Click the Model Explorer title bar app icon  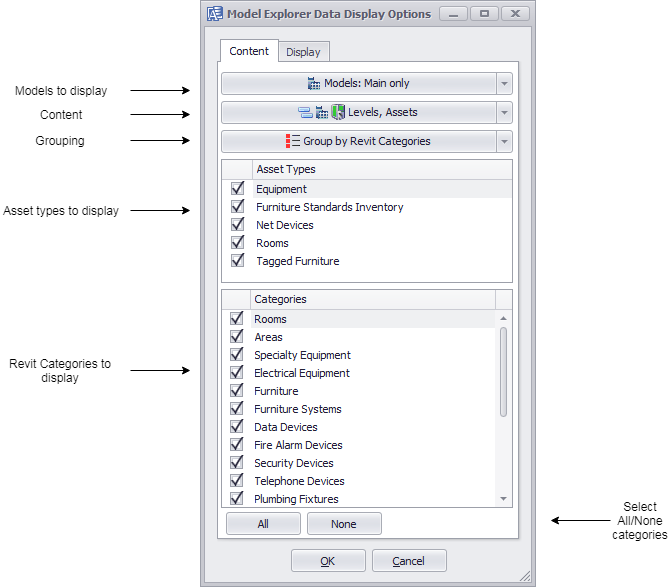[x=214, y=14]
